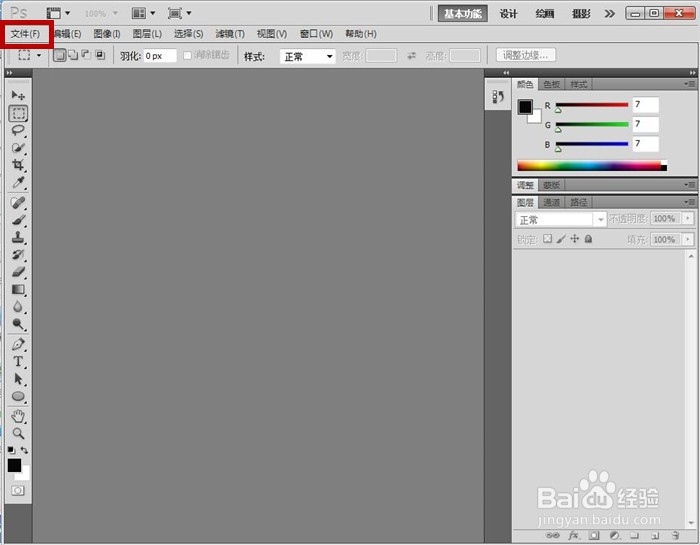Create new fill or adjustment layer
The image size is (700, 545).
614,535
